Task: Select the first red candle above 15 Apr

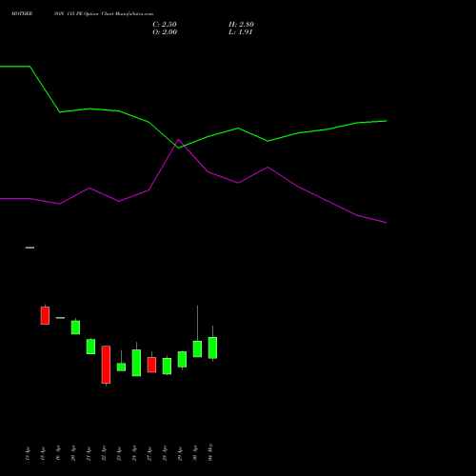Action: [45, 315]
